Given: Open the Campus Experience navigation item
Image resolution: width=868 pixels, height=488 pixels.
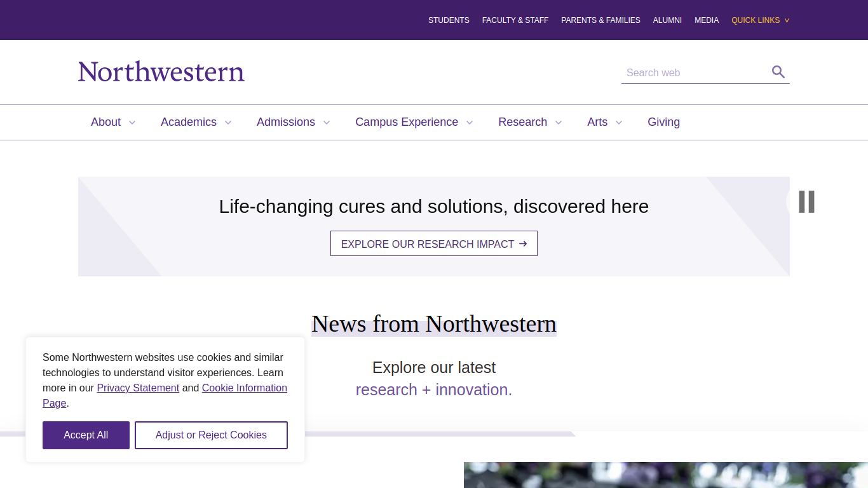Looking at the screenshot, I should (407, 122).
